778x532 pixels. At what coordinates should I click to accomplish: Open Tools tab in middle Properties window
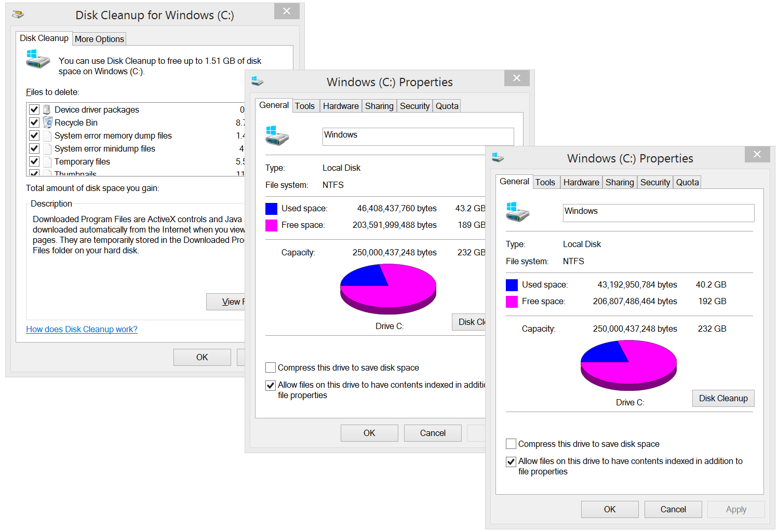pyautogui.click(x=305, y=106)
